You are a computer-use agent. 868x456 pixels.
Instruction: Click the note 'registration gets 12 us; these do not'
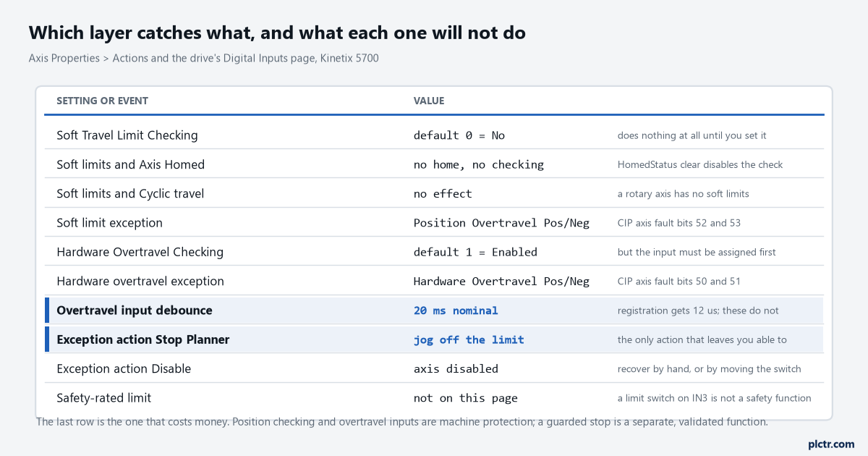click(698, 310)
